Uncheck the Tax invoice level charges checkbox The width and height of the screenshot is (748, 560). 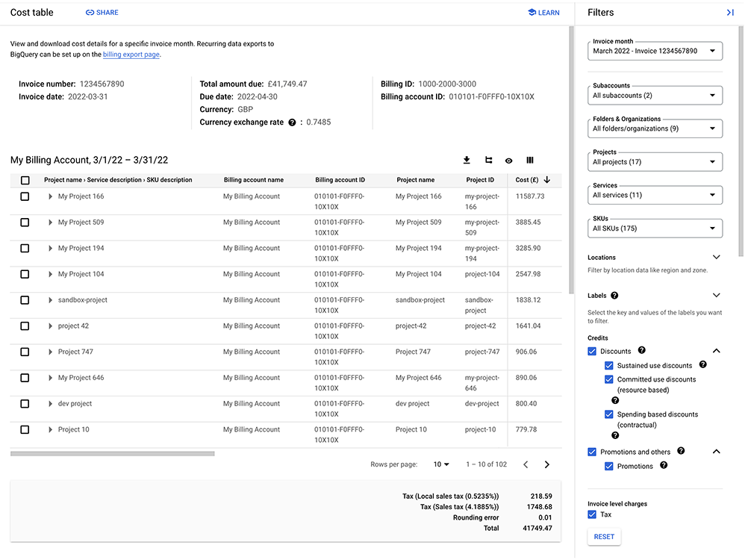pos(592,514)
